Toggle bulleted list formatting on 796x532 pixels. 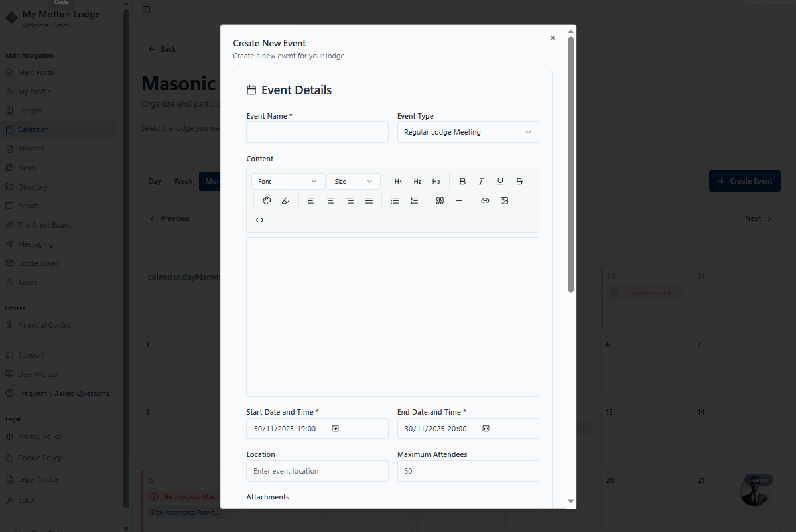(x=395, y=200)
